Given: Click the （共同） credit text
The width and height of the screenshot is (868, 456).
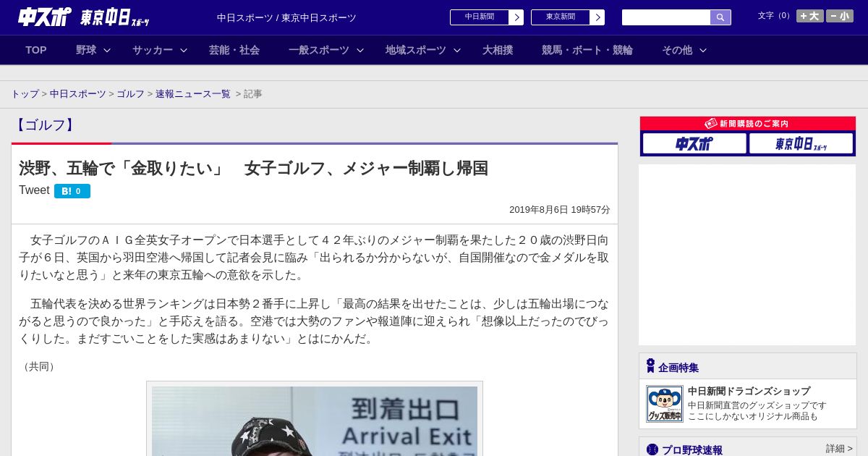Looking at the screenshot, I should (x=39, y=366).
